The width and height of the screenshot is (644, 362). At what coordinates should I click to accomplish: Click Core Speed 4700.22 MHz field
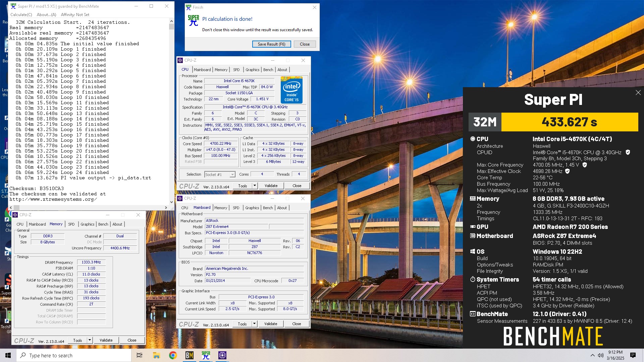(x=221, y=143)
